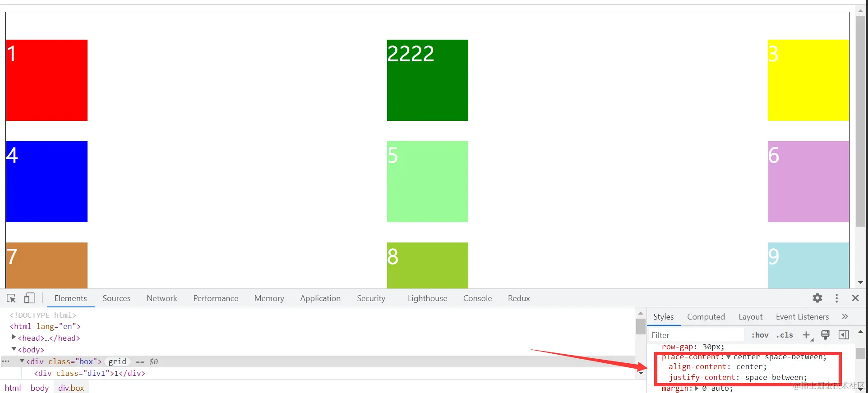Click the page scrollbar down arrow
This screenshot has height=393, width=868.
[x=860, y=283]
